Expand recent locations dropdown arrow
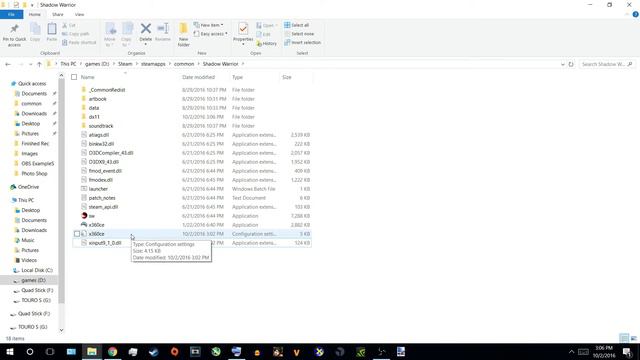The width and height of the screenshot is (640, 360). coord(30,64)
